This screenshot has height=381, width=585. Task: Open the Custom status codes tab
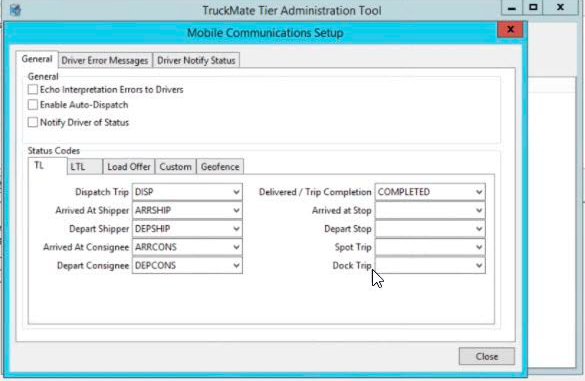[175, 167]
